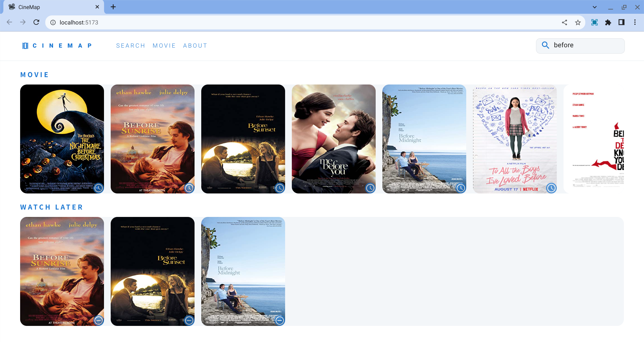Remove Before Sunset from Watch Later
This screenshot has height=342, width=644.
pyautogui.click(x=189, y=321)
